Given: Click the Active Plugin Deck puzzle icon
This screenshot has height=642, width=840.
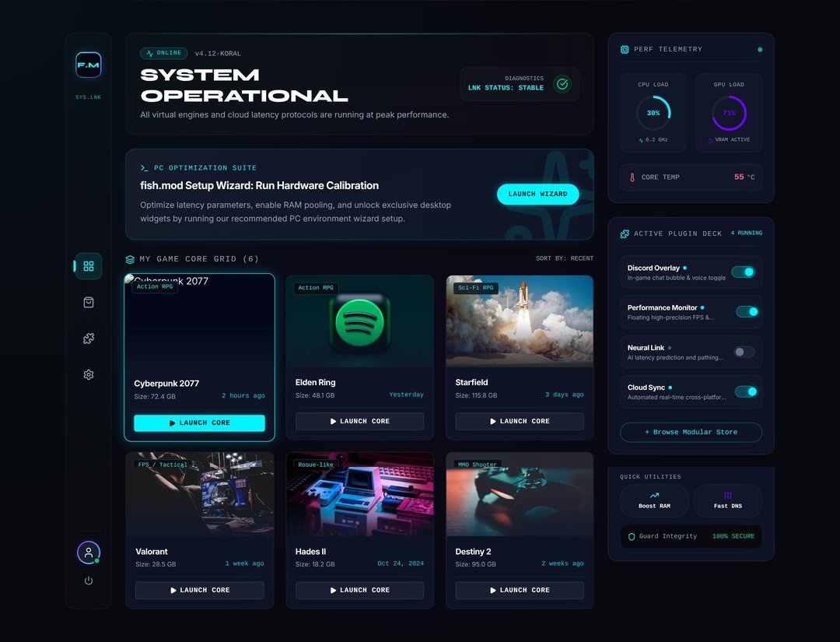Looking at the screenshot, I should (625, 233).
